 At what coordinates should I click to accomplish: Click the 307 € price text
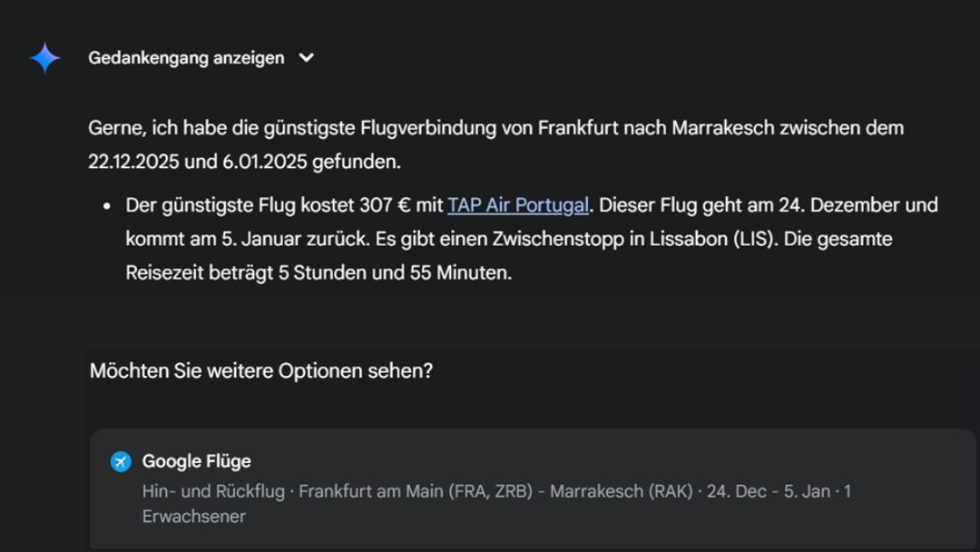pyautogui.click(x=385, y=205)
